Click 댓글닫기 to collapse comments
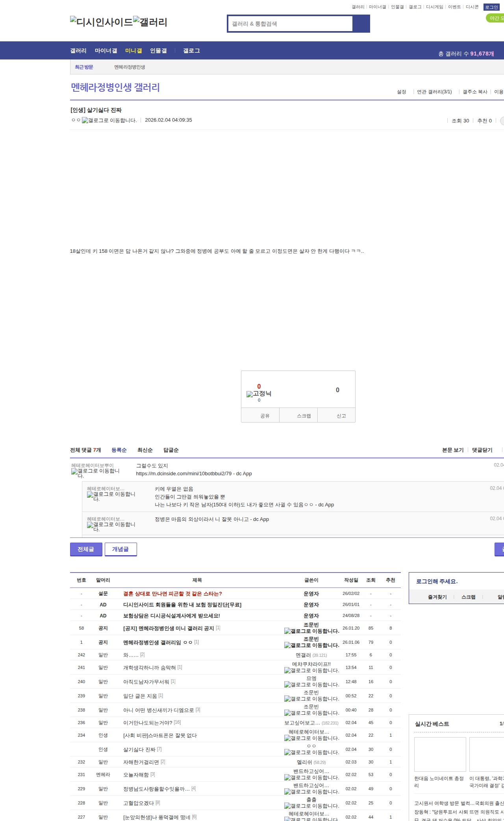 482,450
